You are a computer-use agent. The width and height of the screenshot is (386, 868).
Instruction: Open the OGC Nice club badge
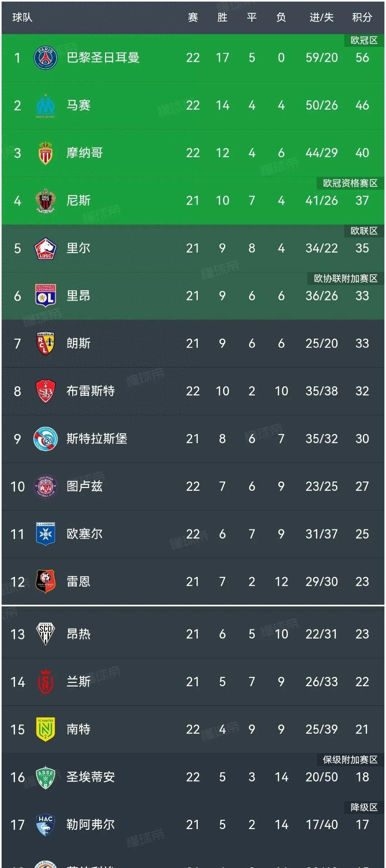point(45,200)
